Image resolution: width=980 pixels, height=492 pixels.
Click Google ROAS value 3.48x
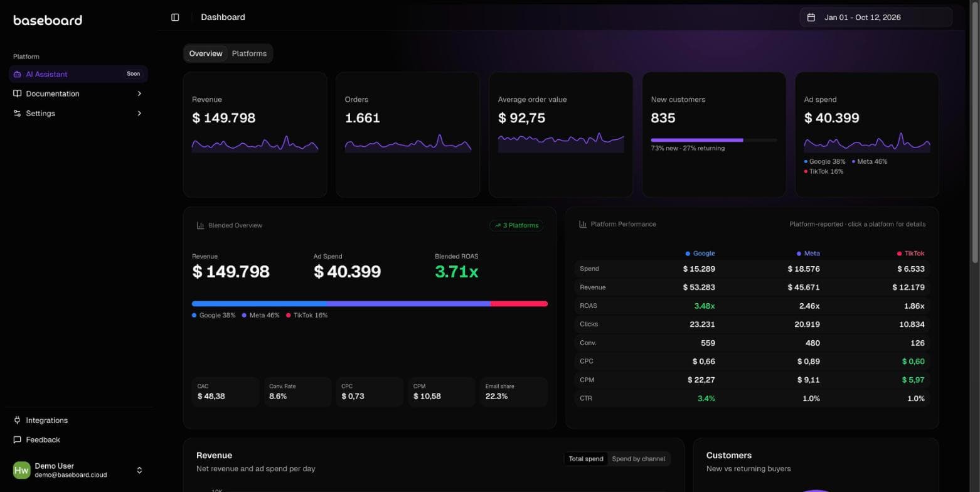(705, 306)
